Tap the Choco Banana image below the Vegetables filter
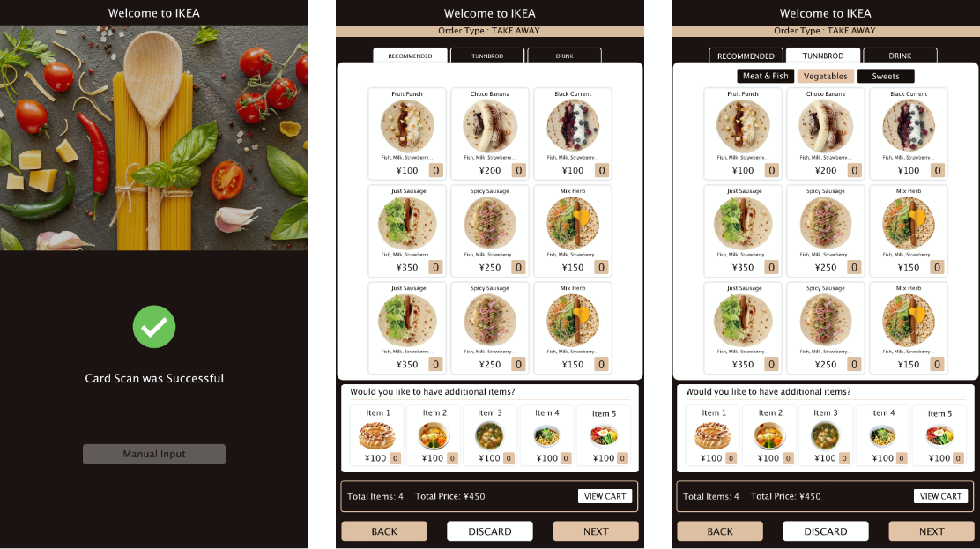 click(826, 126)
